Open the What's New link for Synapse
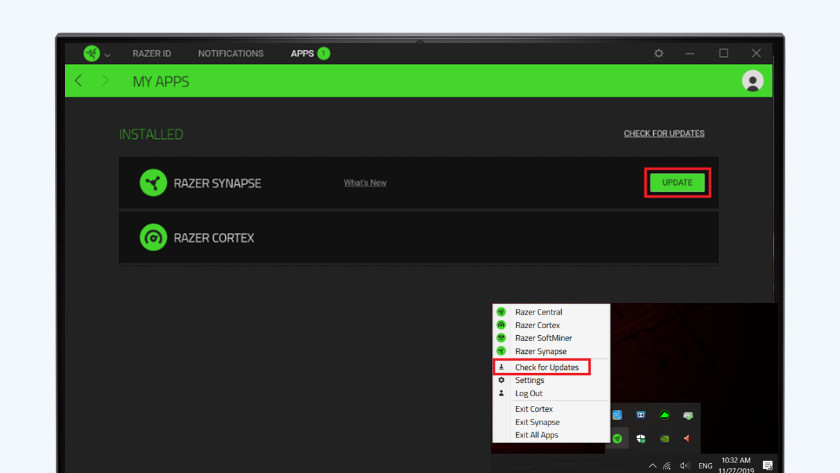This screenshot has width=840, height=473. click(x=365, y=183)
